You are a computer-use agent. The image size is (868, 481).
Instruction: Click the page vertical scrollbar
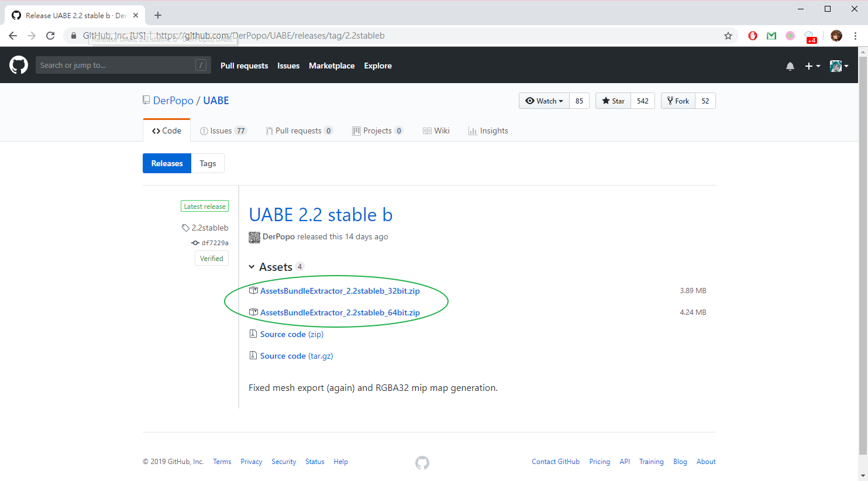click(863, 255)
